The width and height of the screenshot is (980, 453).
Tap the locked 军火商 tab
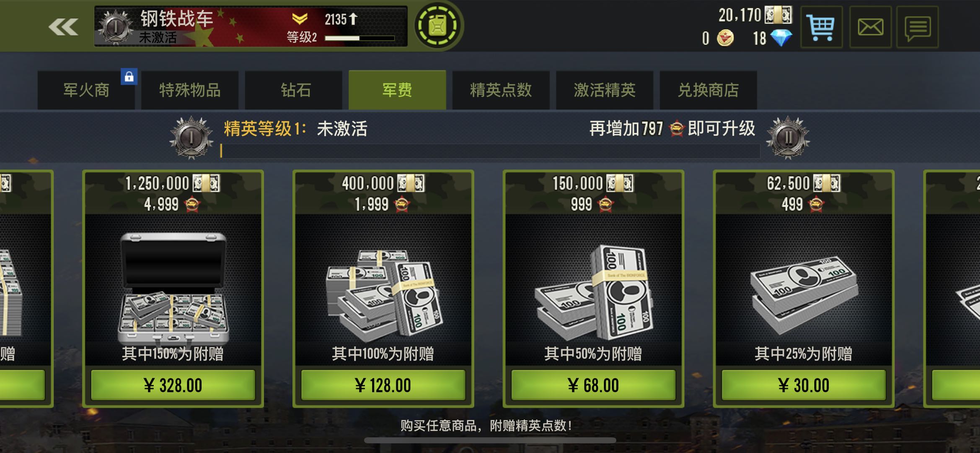tap(86, 90)
